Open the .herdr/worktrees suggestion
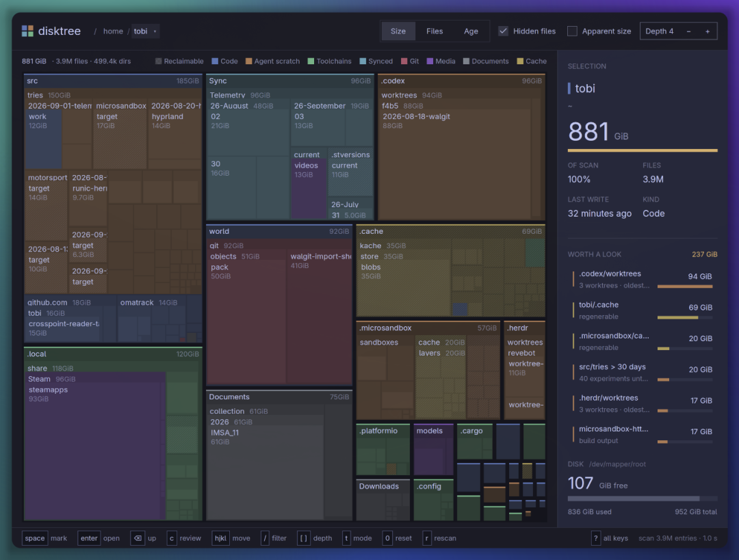The height and width of the screenshot is (560, 739). click(x=643, y=403)
